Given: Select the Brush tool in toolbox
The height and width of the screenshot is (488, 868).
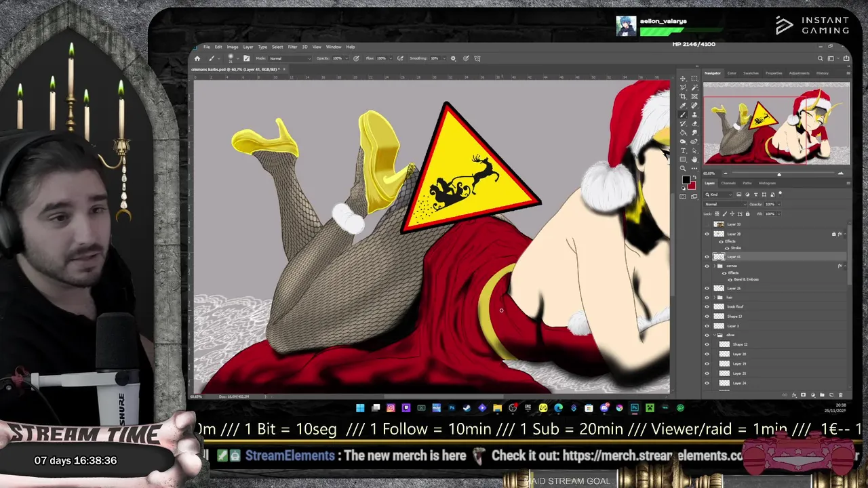Looking at the screenshot, I should tap(683, 115).
